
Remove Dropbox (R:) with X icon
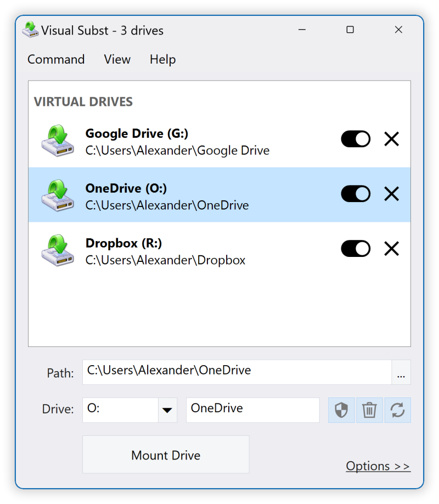click(391, 249)
